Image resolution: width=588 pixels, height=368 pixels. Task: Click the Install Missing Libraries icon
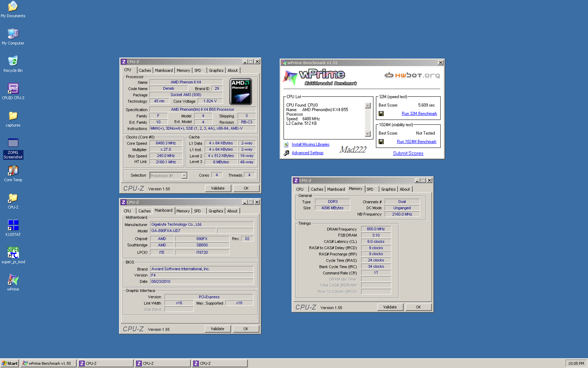286,145
